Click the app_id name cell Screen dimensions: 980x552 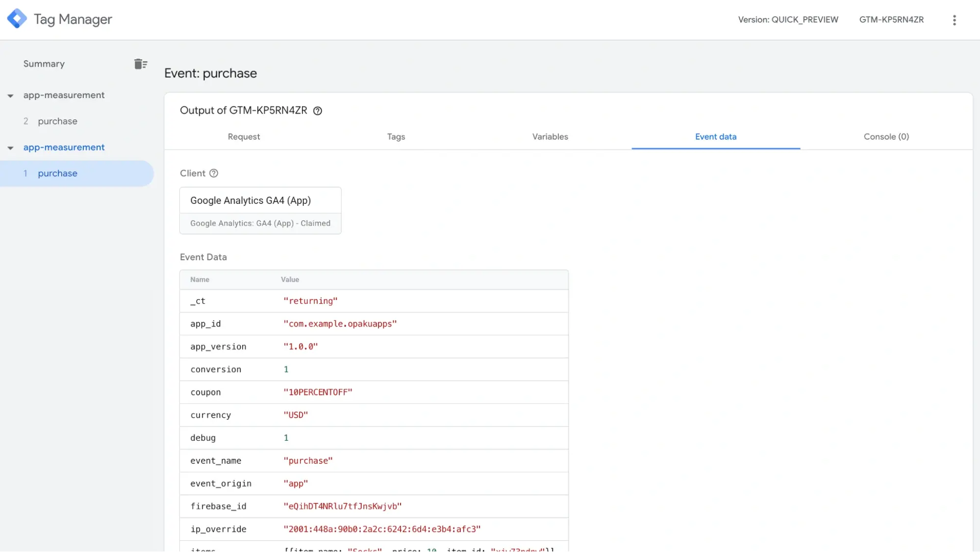click(205, 324)
